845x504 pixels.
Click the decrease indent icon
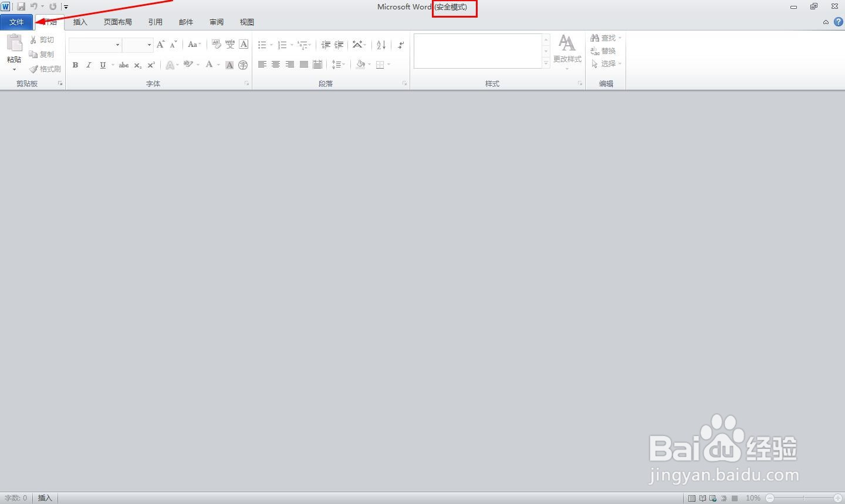[326, 45]
